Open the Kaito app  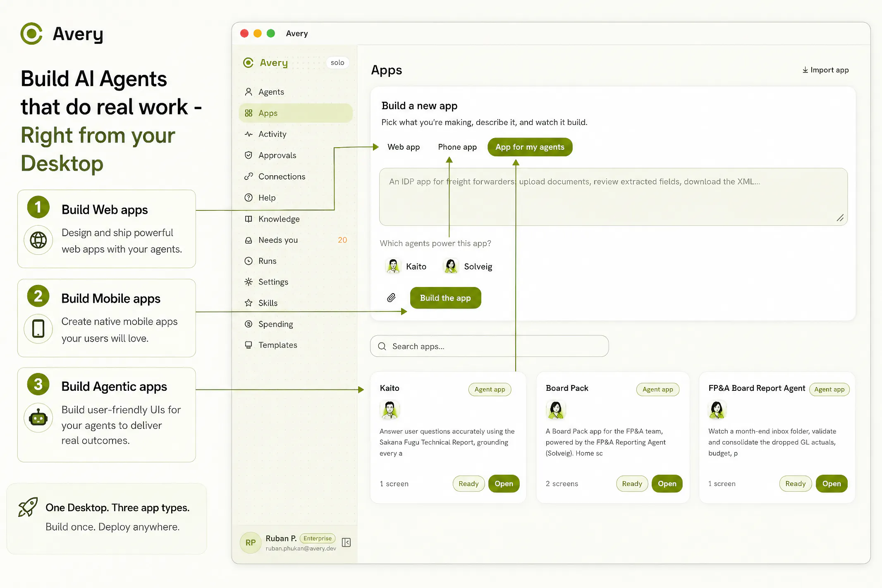pyautogui.click(x=504, y=483)
